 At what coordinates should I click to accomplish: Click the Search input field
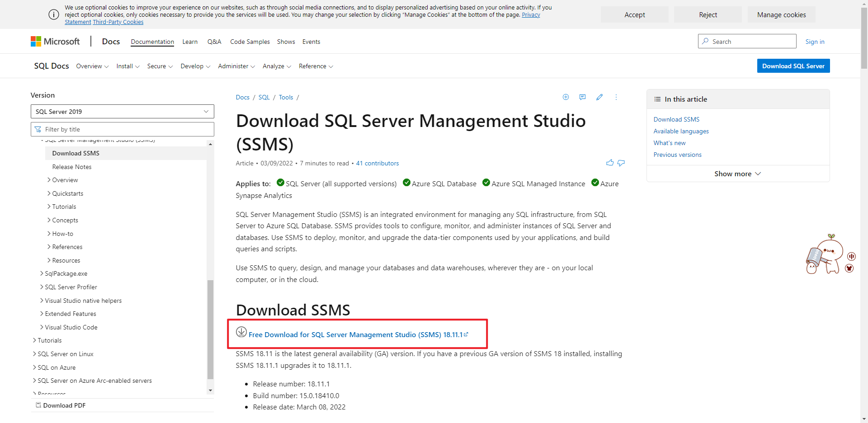coord(747,41)
